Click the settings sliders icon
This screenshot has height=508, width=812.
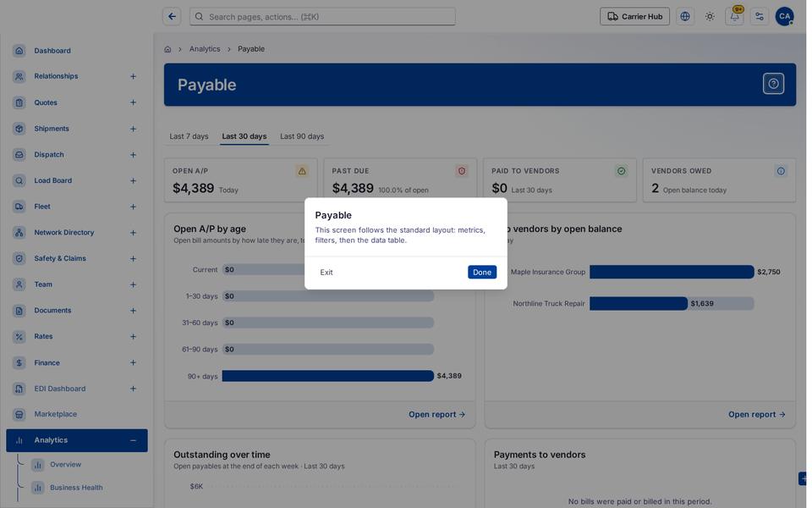[x=760, y=17]
